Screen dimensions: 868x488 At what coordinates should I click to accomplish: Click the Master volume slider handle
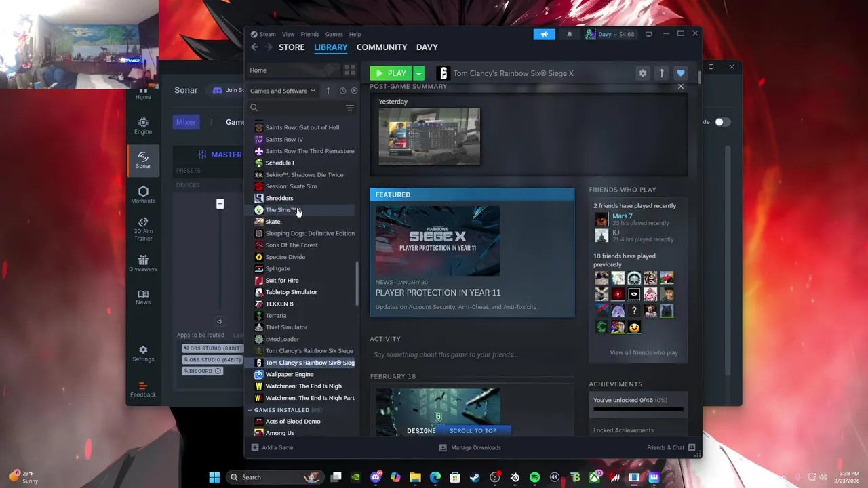tap(220, 204)
